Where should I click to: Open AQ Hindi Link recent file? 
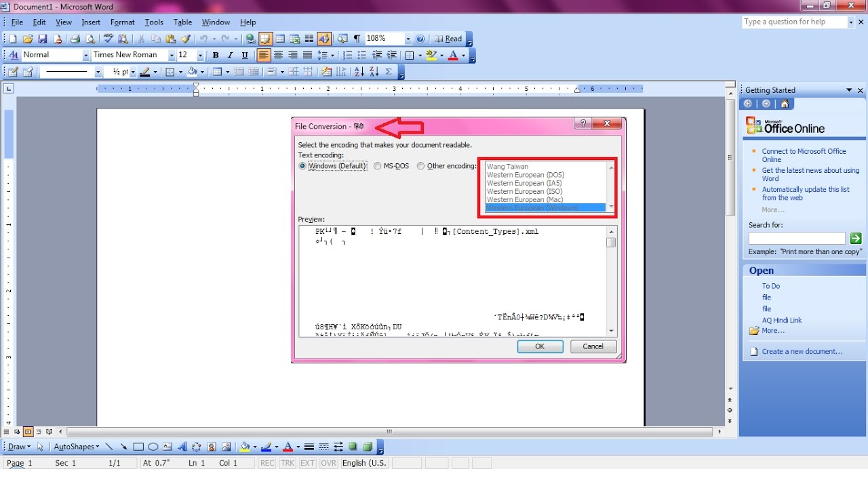(782, 321)
